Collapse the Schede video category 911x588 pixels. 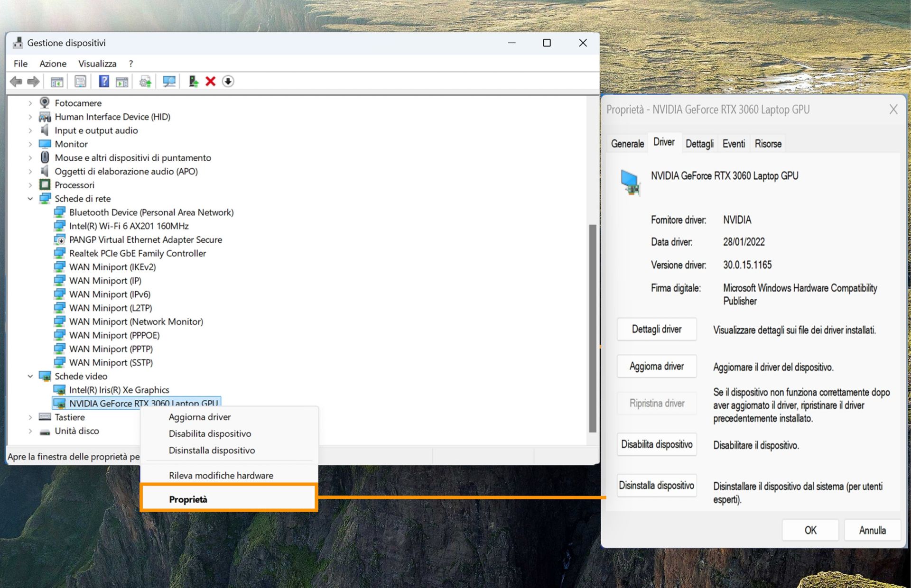tap(30, 376)
